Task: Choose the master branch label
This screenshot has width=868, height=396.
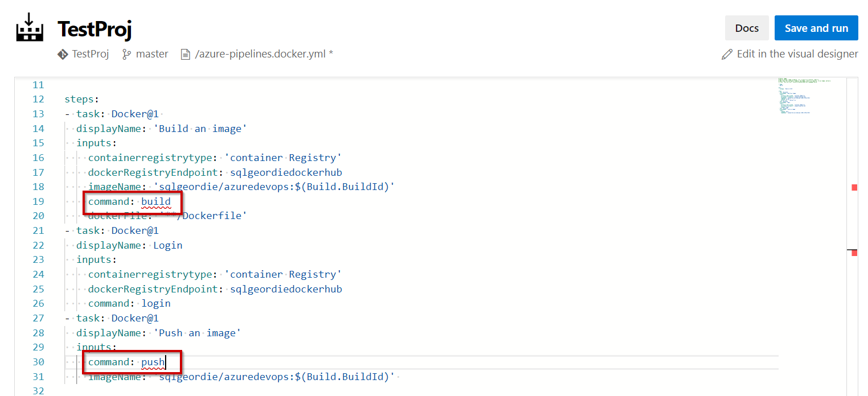Action: (152, 54)
